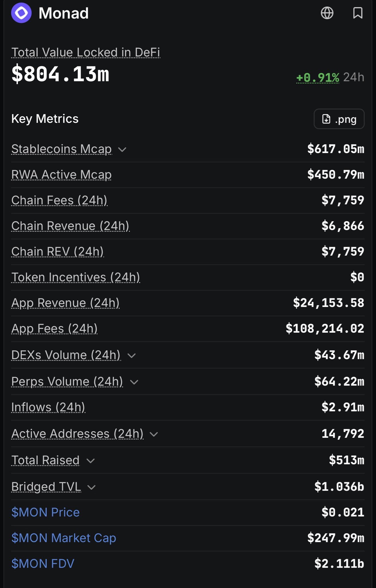
Task: Expand the Total Raised chevron
Action: [91, 461]
